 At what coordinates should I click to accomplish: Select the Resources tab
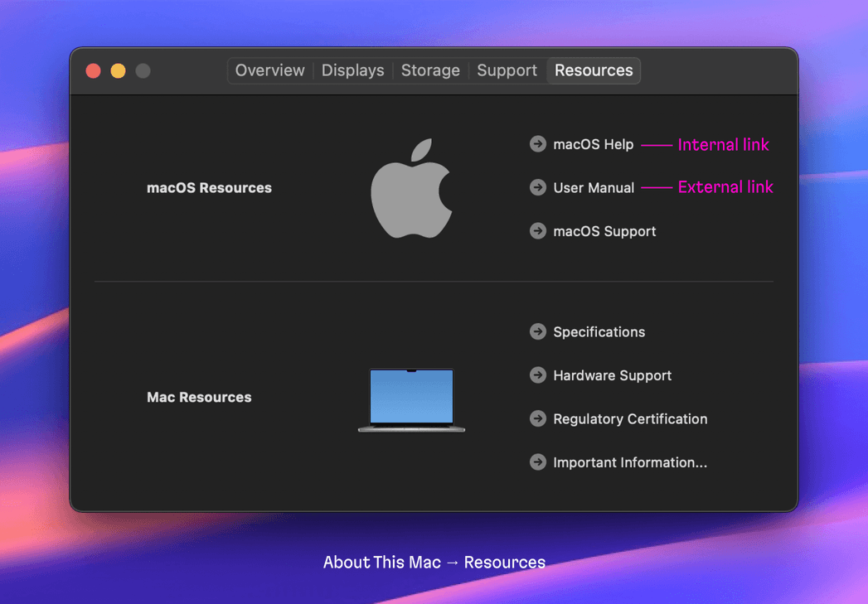click(x=594, y=70)
